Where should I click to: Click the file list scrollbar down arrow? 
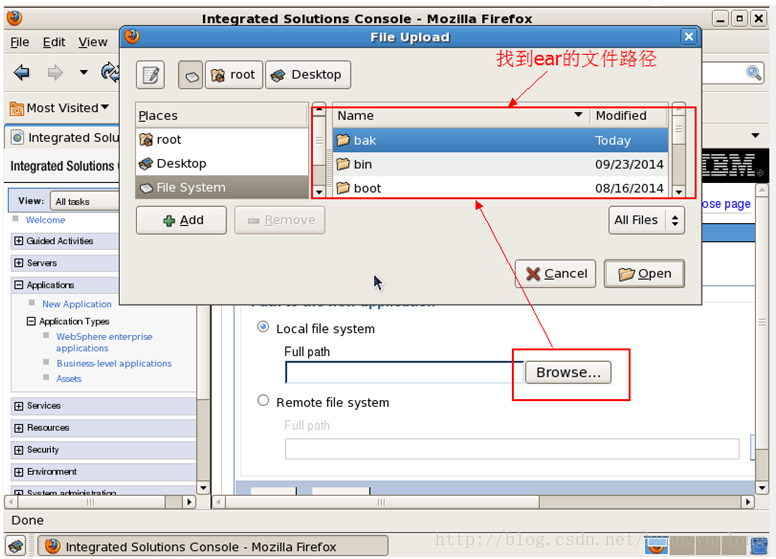(679, 192)
